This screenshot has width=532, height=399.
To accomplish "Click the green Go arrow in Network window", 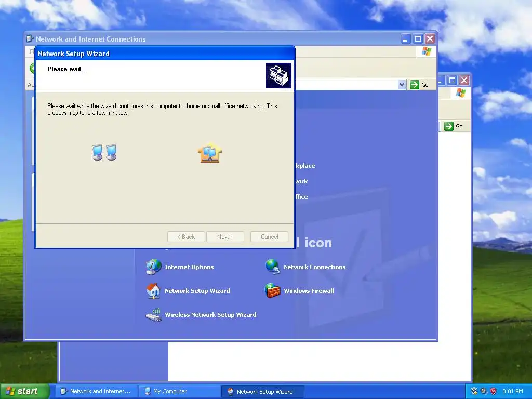I will 414,85.
